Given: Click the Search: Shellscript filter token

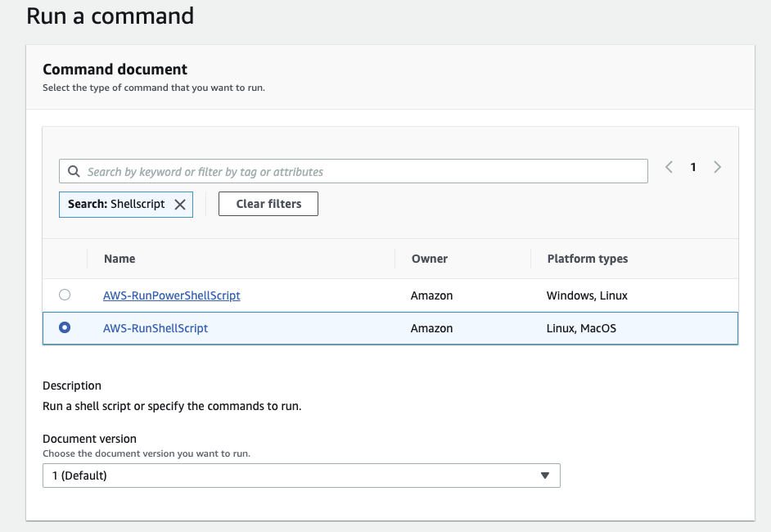Looking at the screenshot, I should pos(116,205).
